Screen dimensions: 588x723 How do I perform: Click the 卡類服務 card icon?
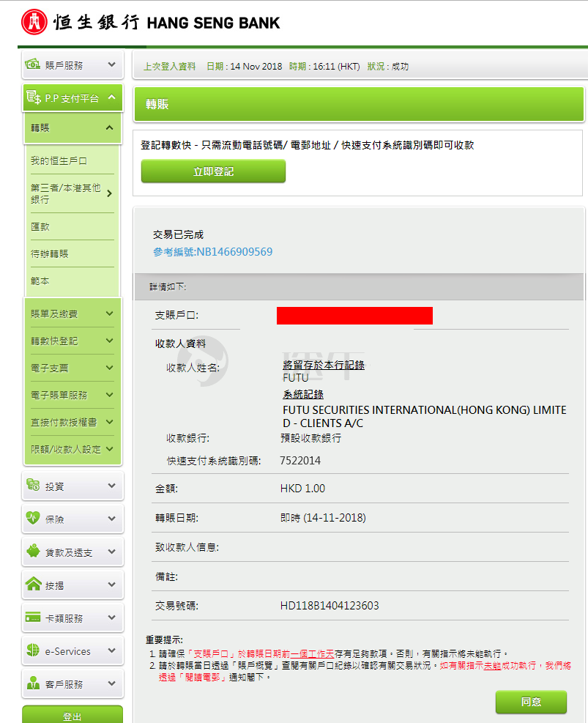pyautogui.click(x=33, y=617)
